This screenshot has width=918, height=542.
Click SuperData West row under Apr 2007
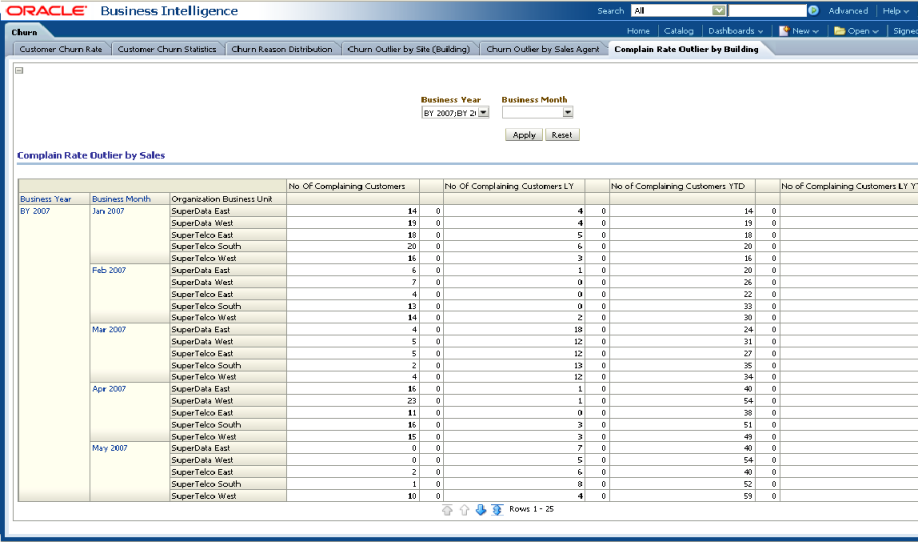tap(202, 401)
